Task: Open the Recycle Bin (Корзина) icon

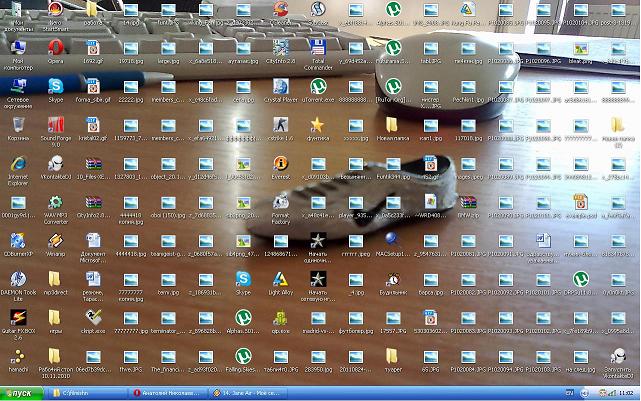Action: (18, 125)
